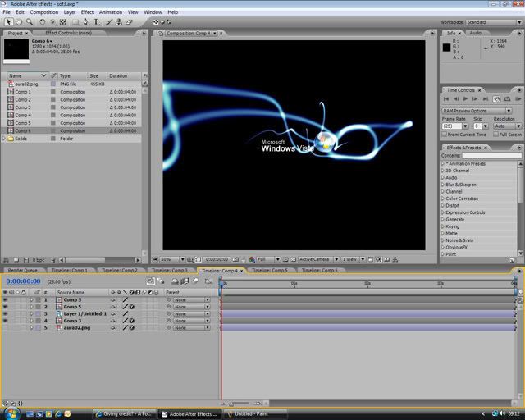Select the Clone Stamp tool
Viewport: 525px width, 420px height.
point(118,22)
